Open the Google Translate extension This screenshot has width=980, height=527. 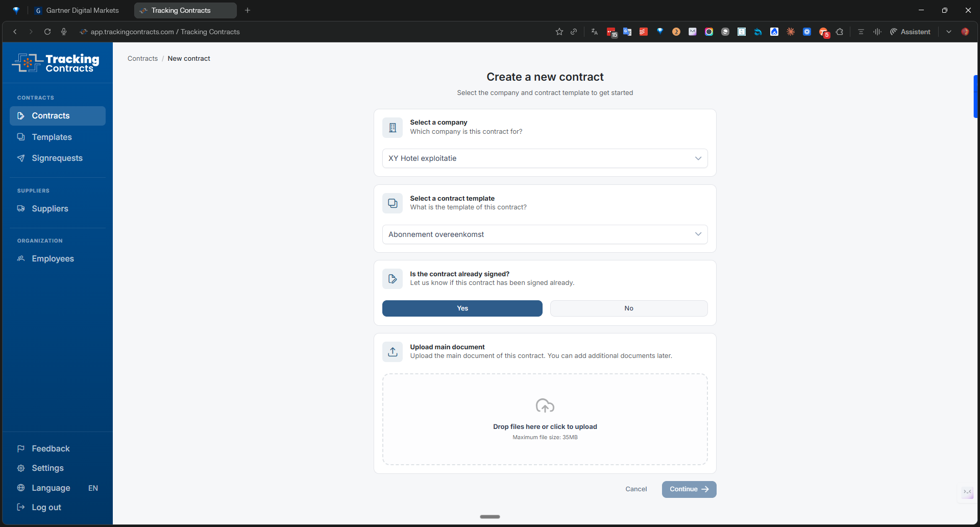(x=627, y=32)
